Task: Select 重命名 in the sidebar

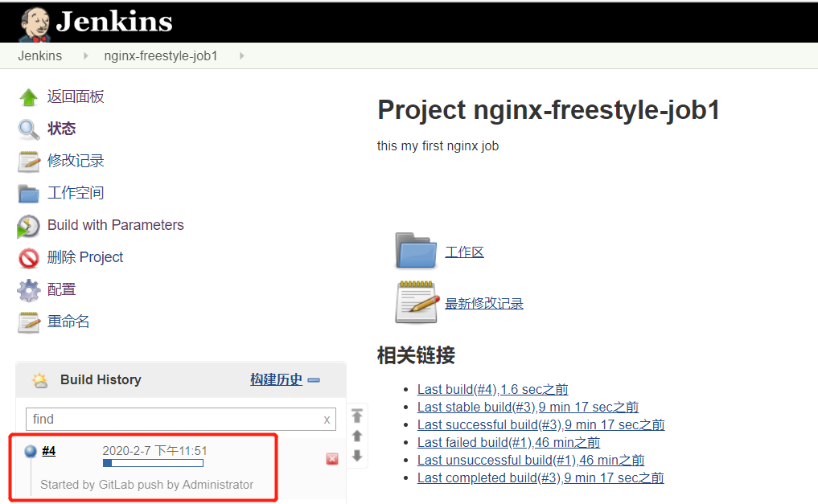Action: pyautogui.click(x=68, y=322)
